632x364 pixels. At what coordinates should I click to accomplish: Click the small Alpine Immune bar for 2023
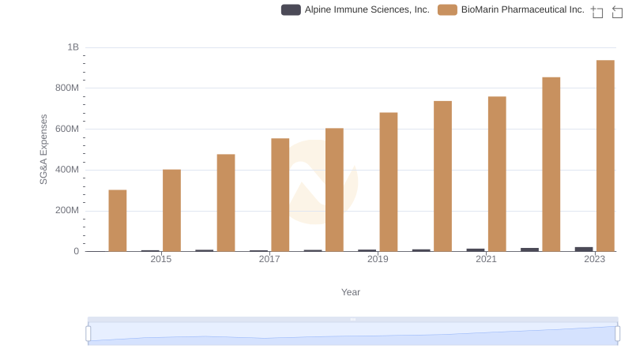click(x=584, y=250)
